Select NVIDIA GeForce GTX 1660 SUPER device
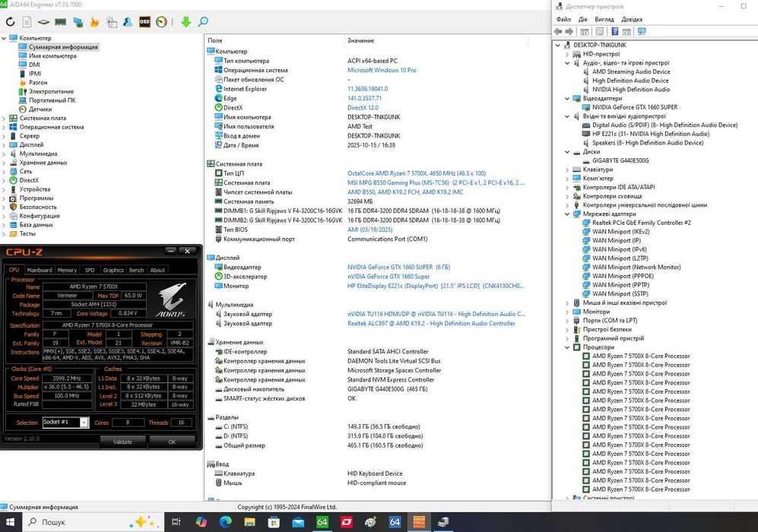Viewport: 758px width, 532px height. click(x=635, y=107)
